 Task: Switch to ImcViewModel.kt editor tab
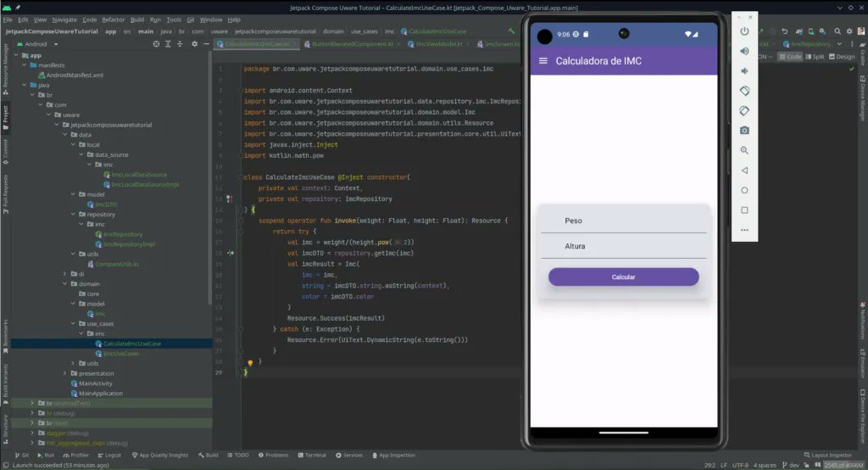[438, 44]
